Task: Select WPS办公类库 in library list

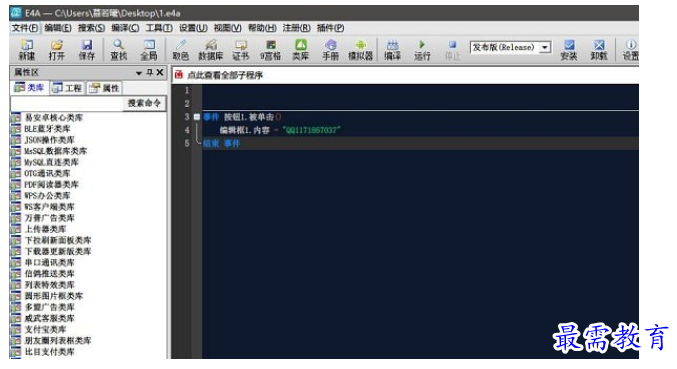Action: pyautogui.click(x=47, y=196)
